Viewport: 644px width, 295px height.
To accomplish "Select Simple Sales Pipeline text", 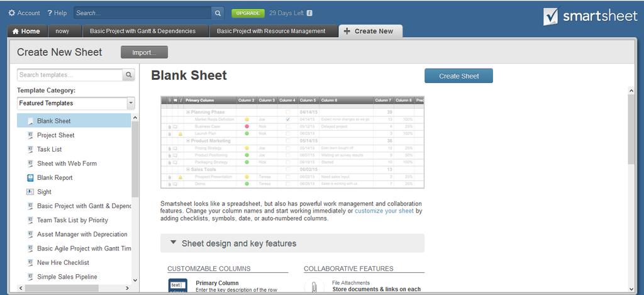I will [x=65, y=277].
